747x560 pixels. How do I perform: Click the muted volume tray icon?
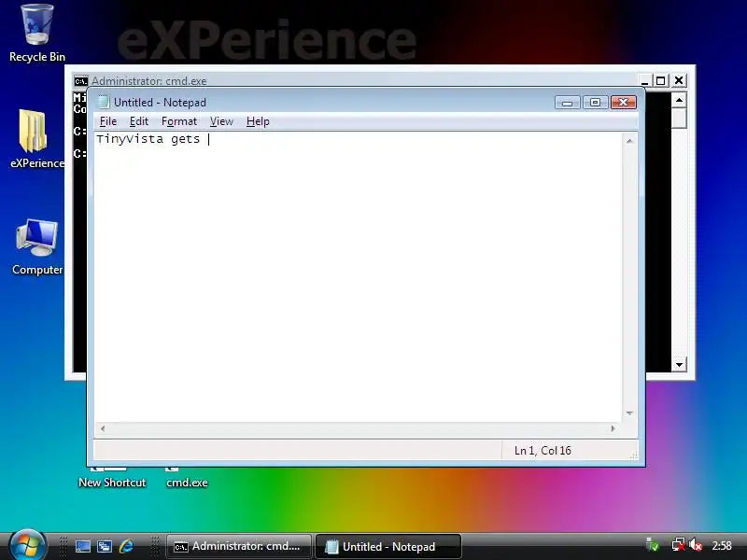click(696, 545)
